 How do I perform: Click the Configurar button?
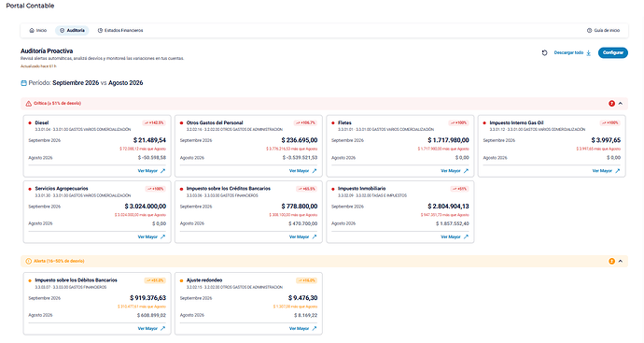[613, 52]
